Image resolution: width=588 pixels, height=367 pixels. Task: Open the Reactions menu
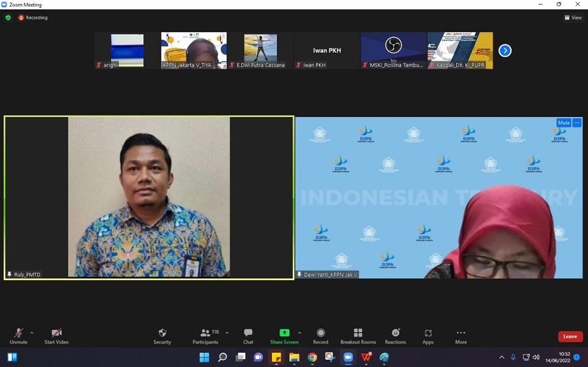(x=395, y=333)
